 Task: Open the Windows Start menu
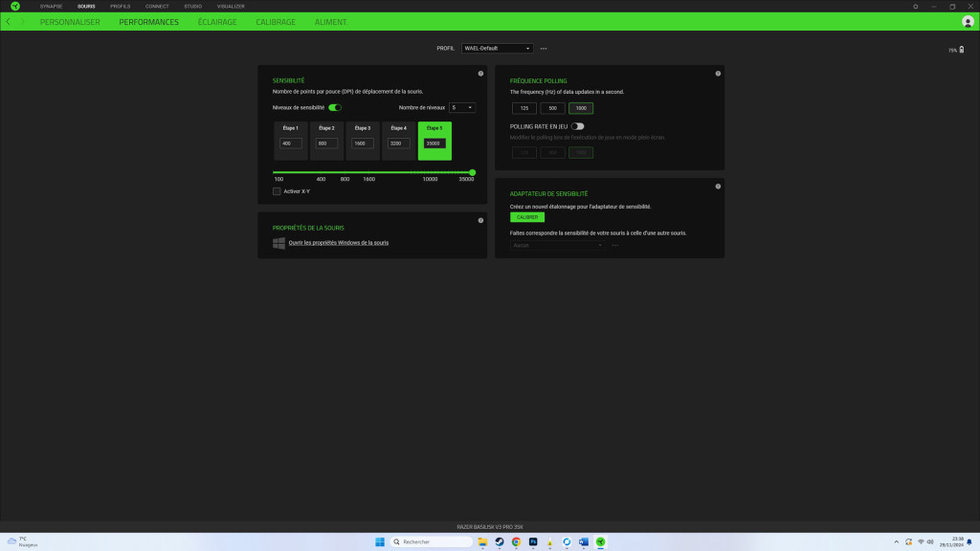[379, 541]
